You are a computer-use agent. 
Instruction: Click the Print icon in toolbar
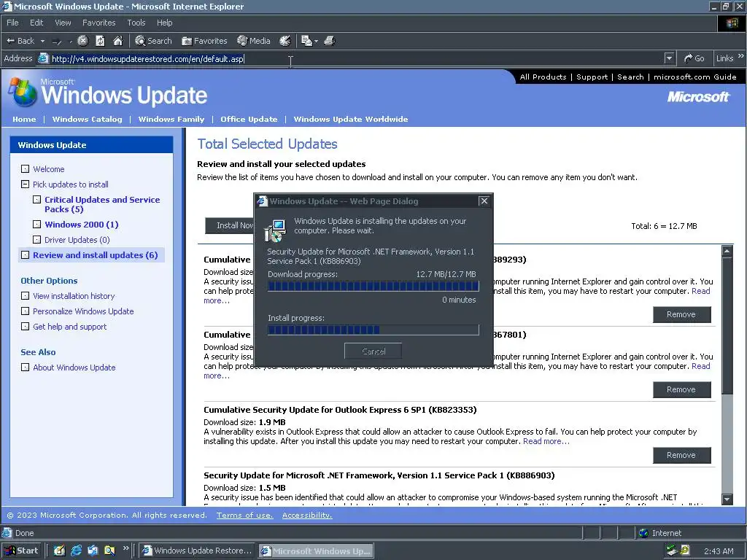330,41
